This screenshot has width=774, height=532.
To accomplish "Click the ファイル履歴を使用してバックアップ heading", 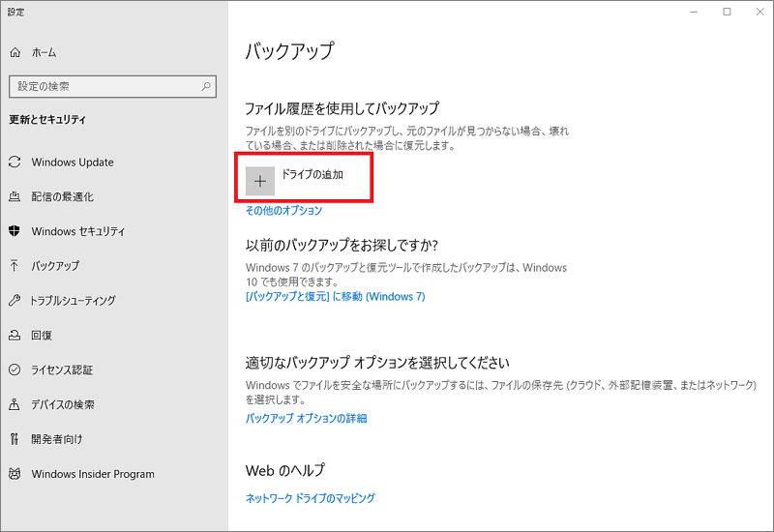I will point(342,108).
